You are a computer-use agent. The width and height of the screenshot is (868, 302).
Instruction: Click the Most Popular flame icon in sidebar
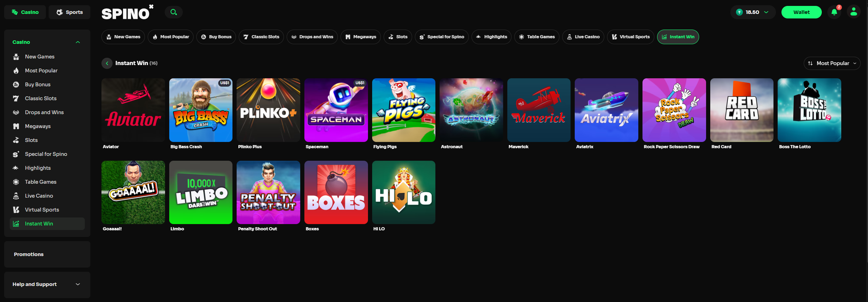pos(16,71)
